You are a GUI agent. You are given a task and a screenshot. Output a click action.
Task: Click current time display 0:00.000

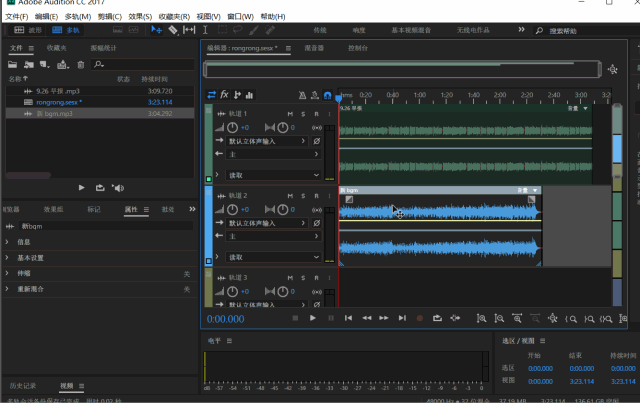[225, 319]
